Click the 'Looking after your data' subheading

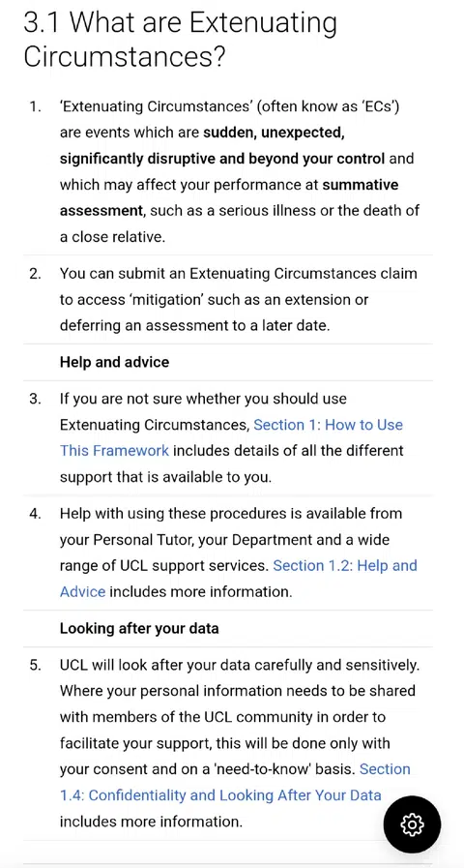139,628
